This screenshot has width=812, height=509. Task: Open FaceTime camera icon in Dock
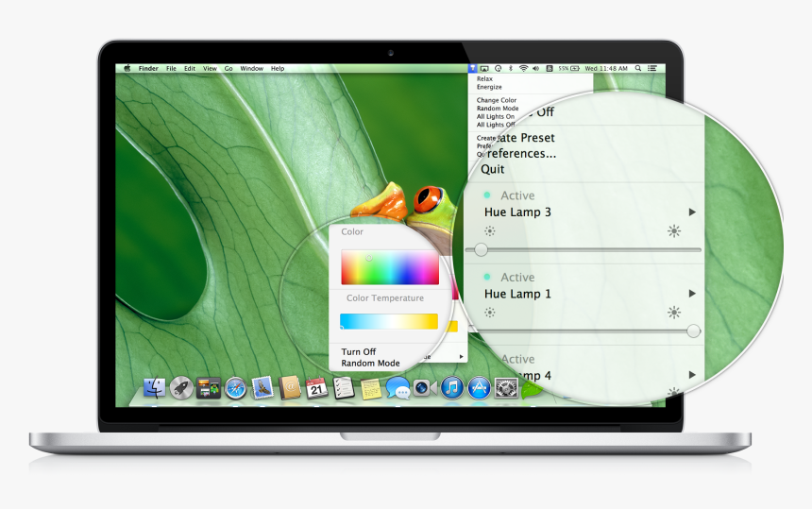point(425,388)
